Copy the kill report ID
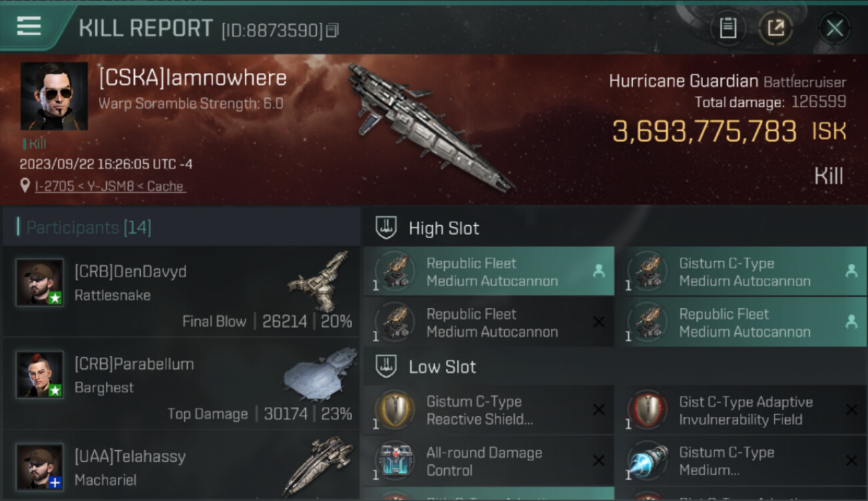 point(332,30)
